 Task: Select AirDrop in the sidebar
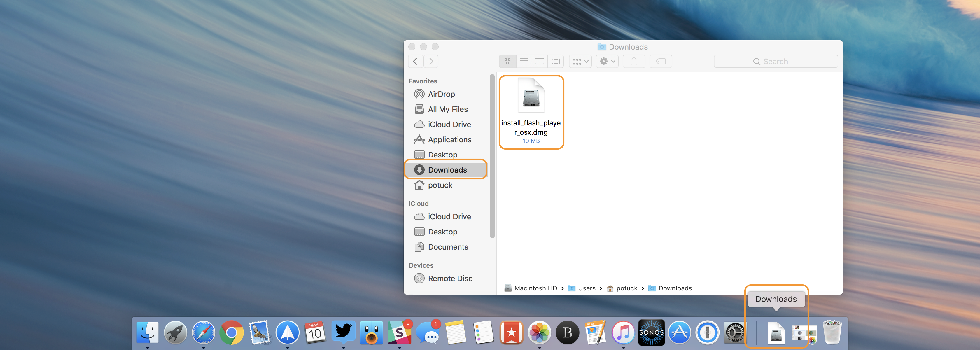[441, 94]
